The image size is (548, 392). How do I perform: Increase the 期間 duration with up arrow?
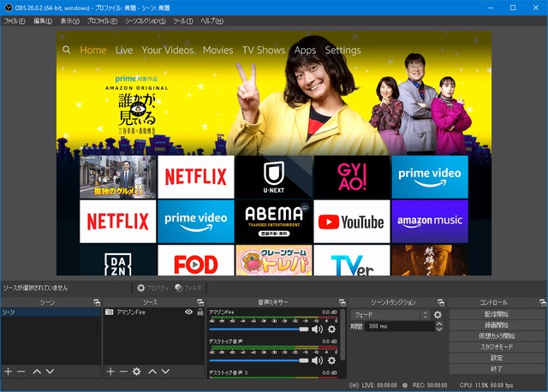coord(439,324)
